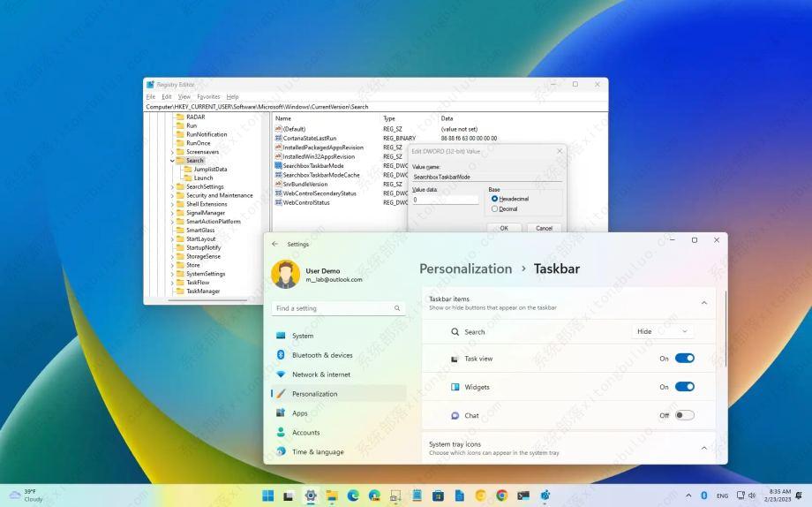Click the search magnifier in Find a setting
Image resolution: width=812 pixels, height=507 pixels.
(397, 308)
